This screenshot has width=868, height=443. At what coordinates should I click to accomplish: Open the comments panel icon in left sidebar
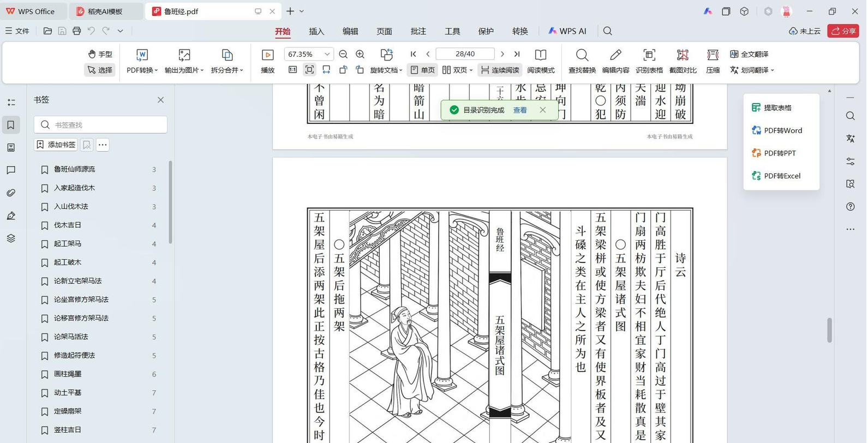coord(11,170)
